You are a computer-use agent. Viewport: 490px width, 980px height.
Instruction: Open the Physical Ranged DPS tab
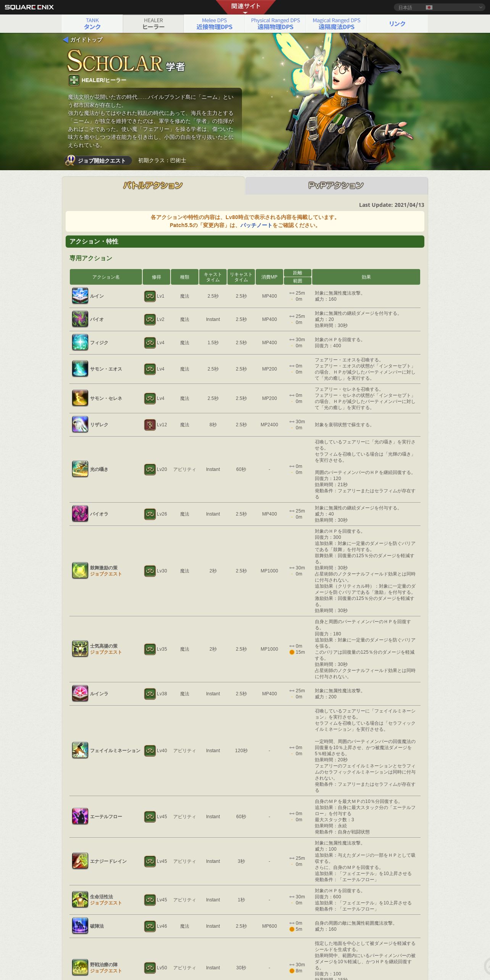click(276, 24)
